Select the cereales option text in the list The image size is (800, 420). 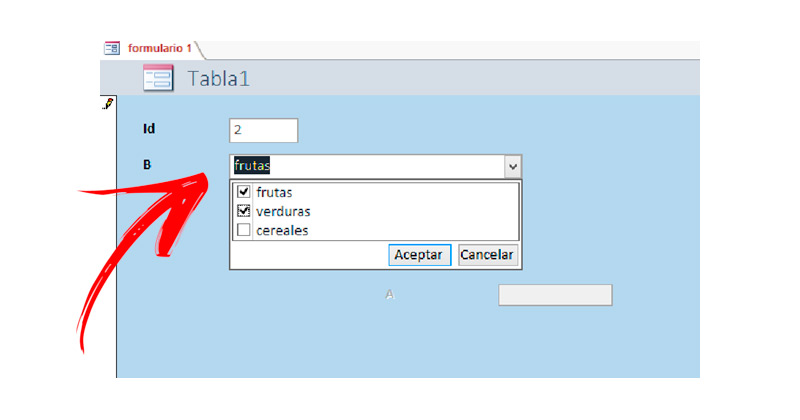[282, 230]
